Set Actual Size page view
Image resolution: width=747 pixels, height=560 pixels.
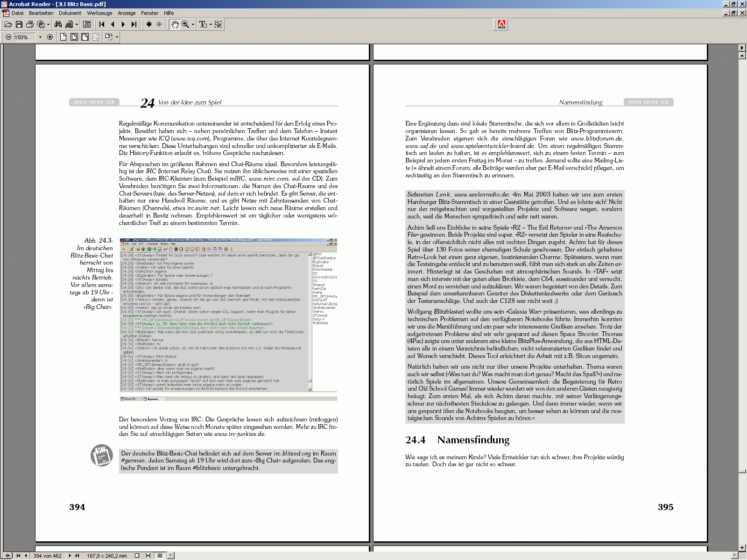[63, 37]
